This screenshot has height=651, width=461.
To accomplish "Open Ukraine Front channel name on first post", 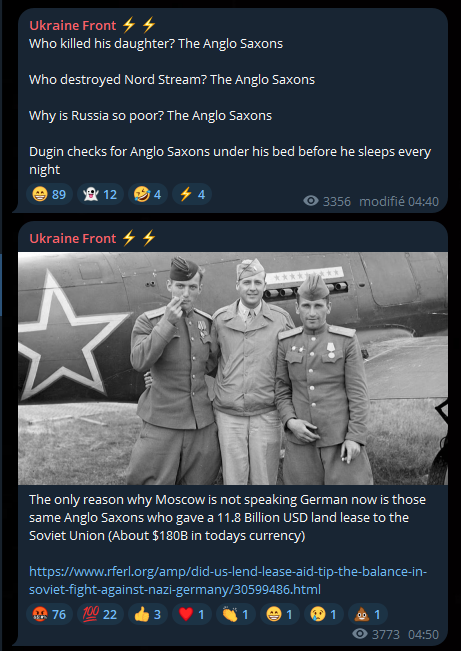I will [x=73, y=25].
